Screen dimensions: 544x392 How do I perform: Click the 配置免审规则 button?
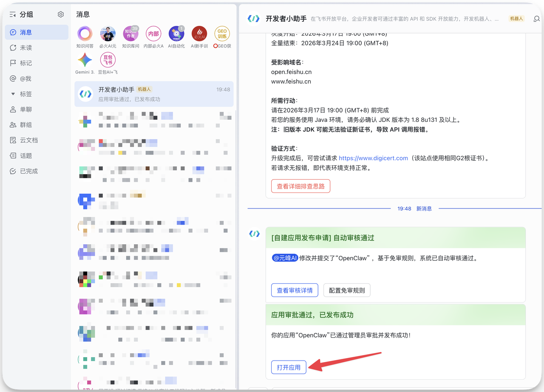point(347,290)
